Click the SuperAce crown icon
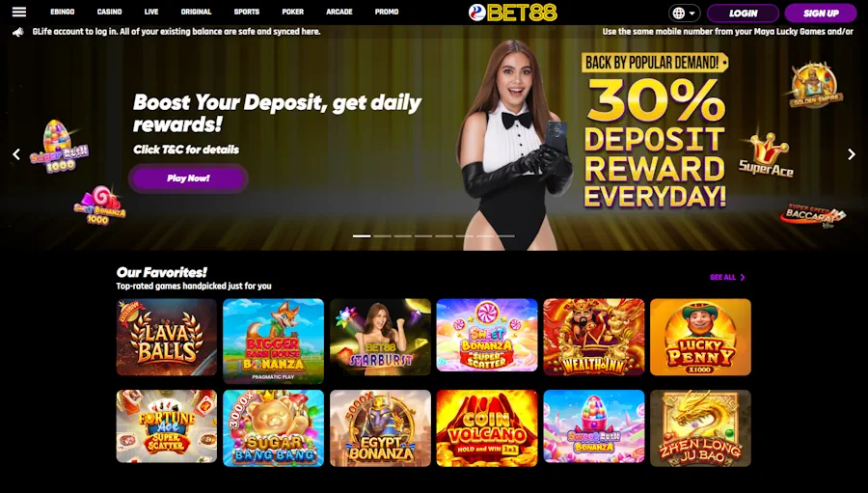868x493 pixels. tap(767, 154)
